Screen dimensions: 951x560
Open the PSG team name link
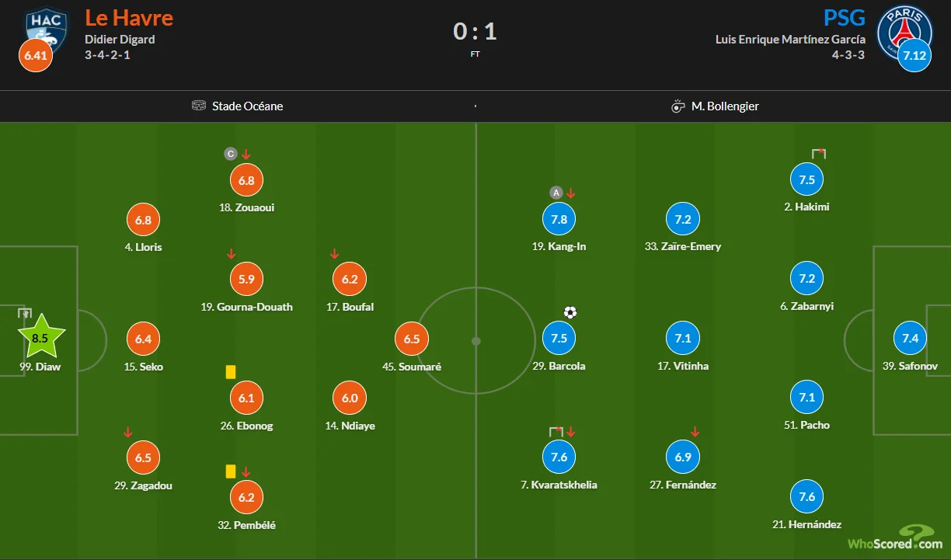[x=844, y=17]
